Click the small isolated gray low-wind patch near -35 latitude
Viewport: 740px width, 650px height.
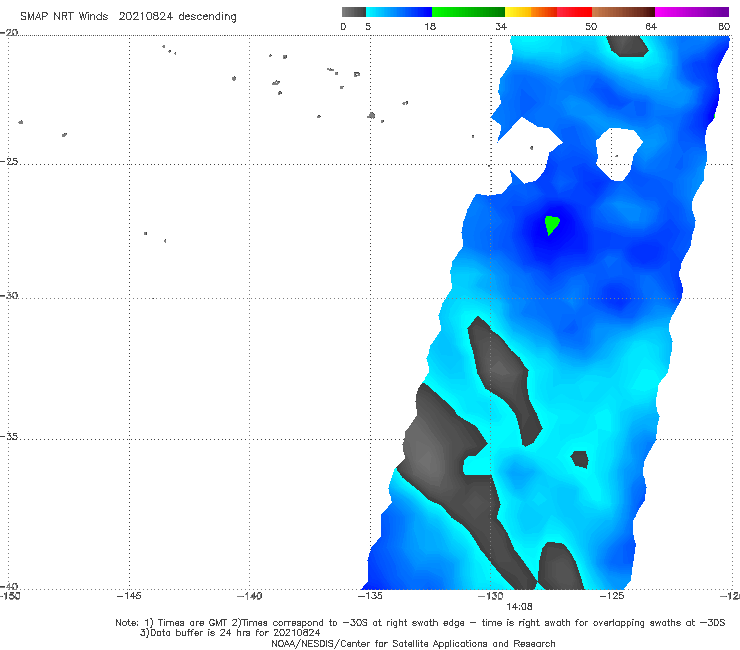click(x=580, y=459)
